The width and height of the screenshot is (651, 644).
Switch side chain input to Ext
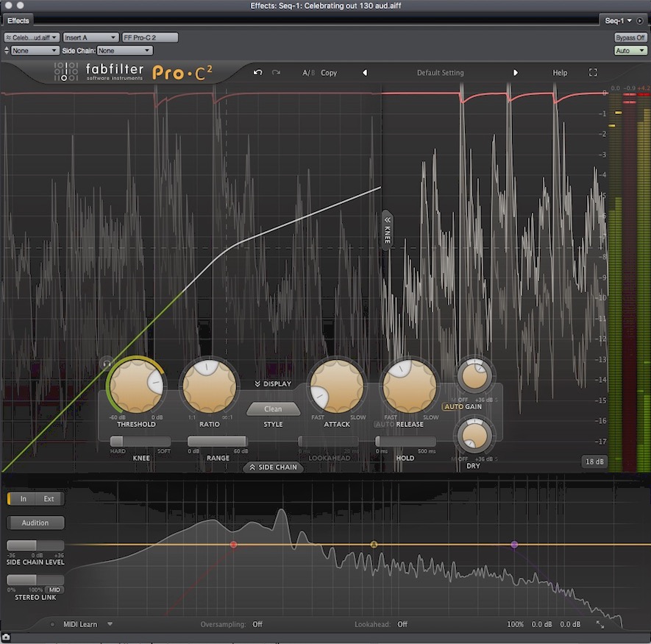click(x=49, y=499)
